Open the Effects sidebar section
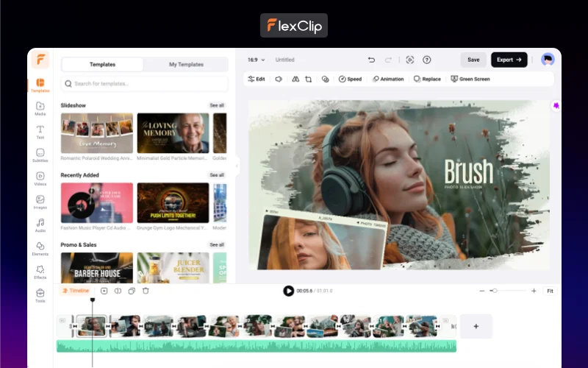Image resolution: width=588 pixels, height=368 pixels. [40, 272]
